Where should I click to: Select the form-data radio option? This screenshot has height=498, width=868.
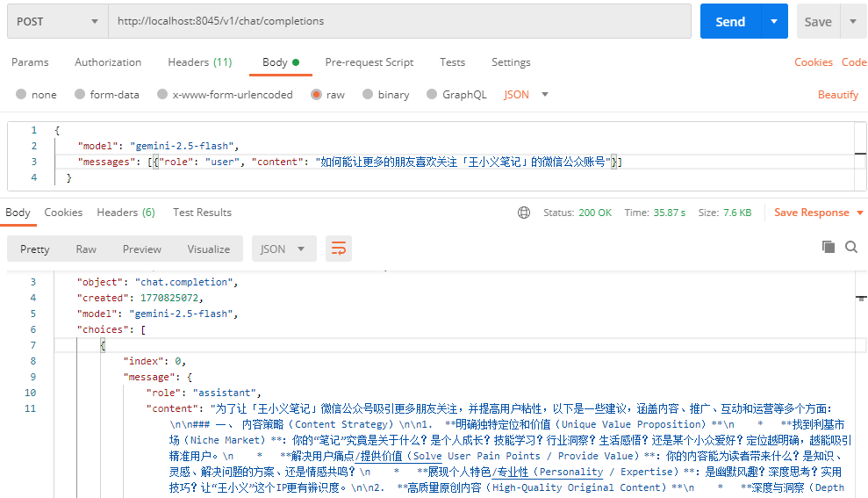(x=80, y=95)
